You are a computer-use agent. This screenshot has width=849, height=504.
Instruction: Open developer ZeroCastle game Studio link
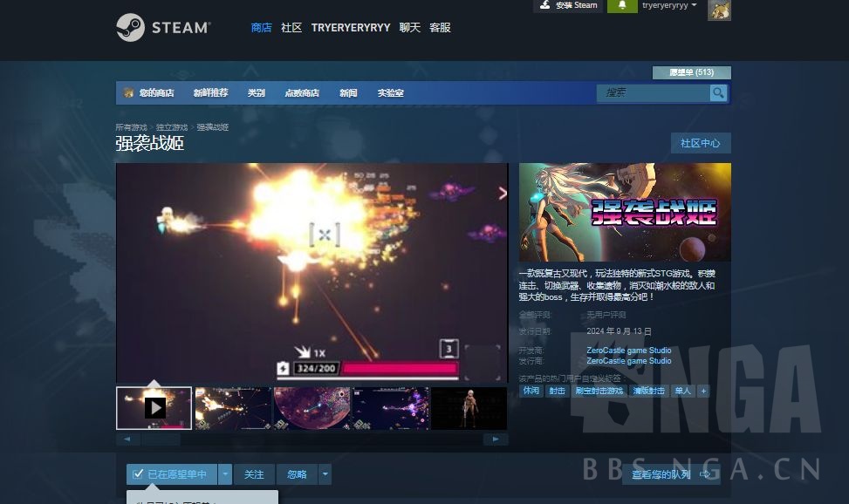pyautogui.click(x=628, y=351)
